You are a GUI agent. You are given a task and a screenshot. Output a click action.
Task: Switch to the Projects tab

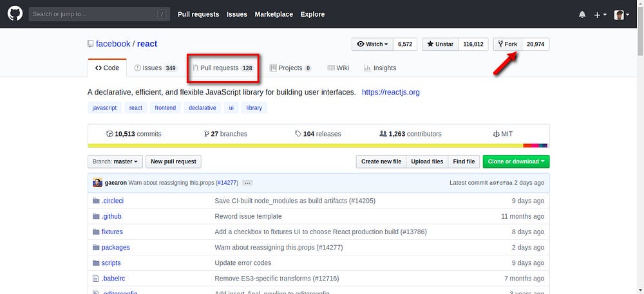(290, 68)
